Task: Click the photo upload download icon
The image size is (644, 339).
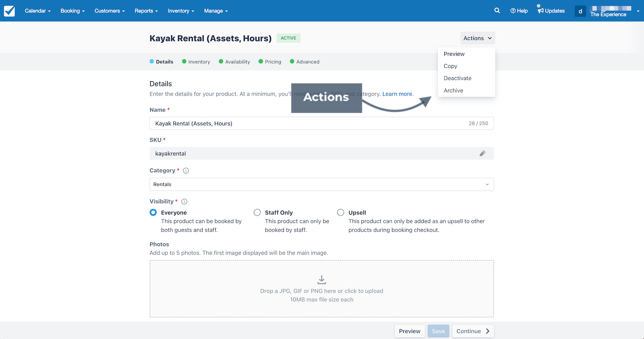Action: pos(322,280)
